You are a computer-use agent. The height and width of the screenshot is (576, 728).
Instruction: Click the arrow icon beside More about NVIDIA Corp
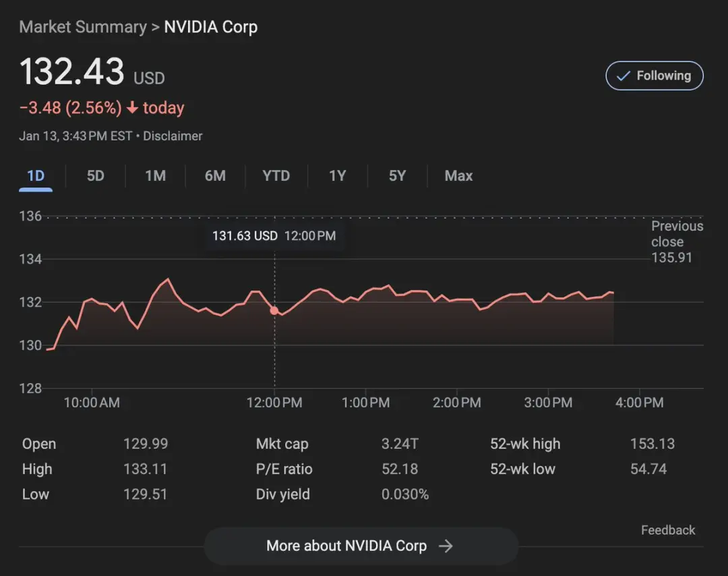446,546
